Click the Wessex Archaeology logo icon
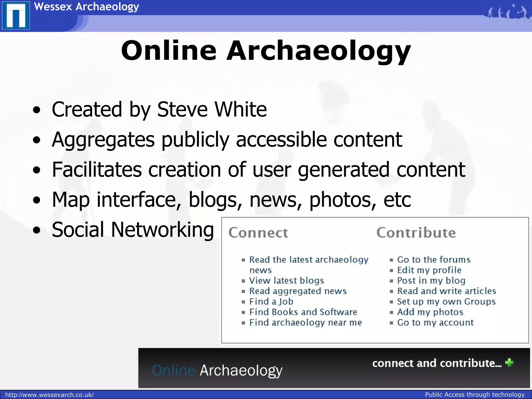This screenshot has width=532, height=399. [x=16, y=15]
